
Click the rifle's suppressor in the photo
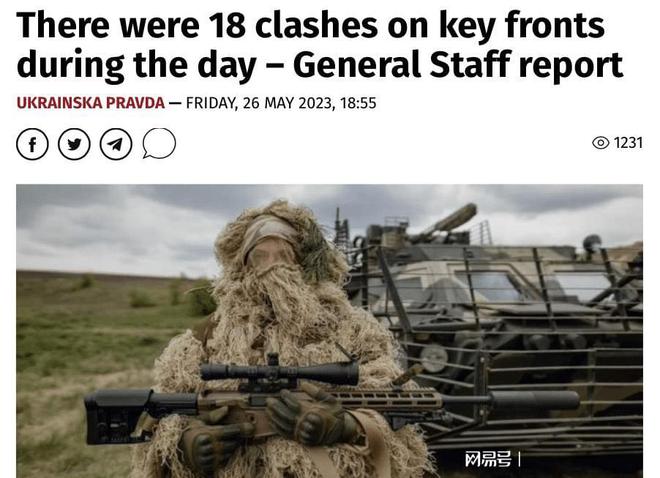534,401
